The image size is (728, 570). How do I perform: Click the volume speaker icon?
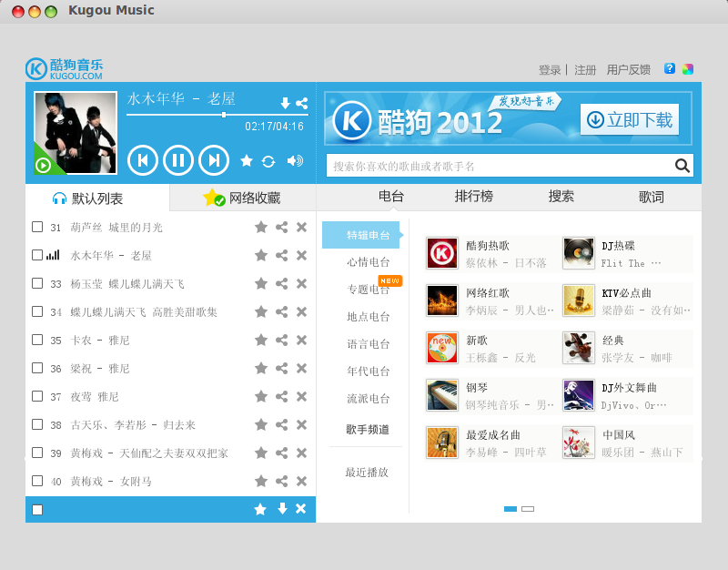coord(295,161)
